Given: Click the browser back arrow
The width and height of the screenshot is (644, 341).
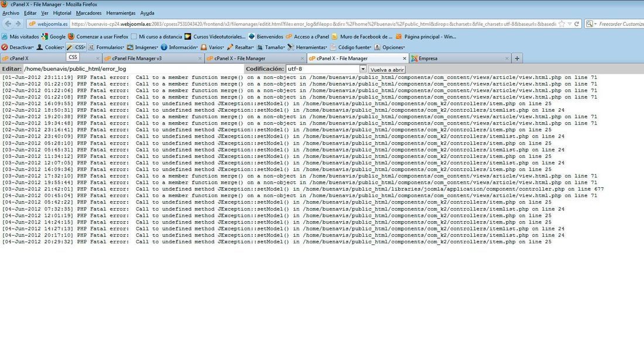Looking at the screenshot, I should point(8,24).
